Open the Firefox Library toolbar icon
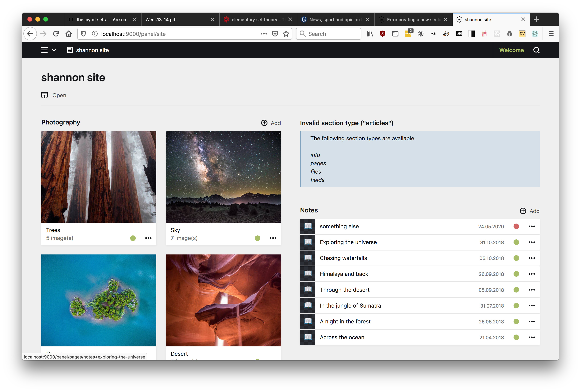This screenshot has width=581, height=392. click(370, 34)
